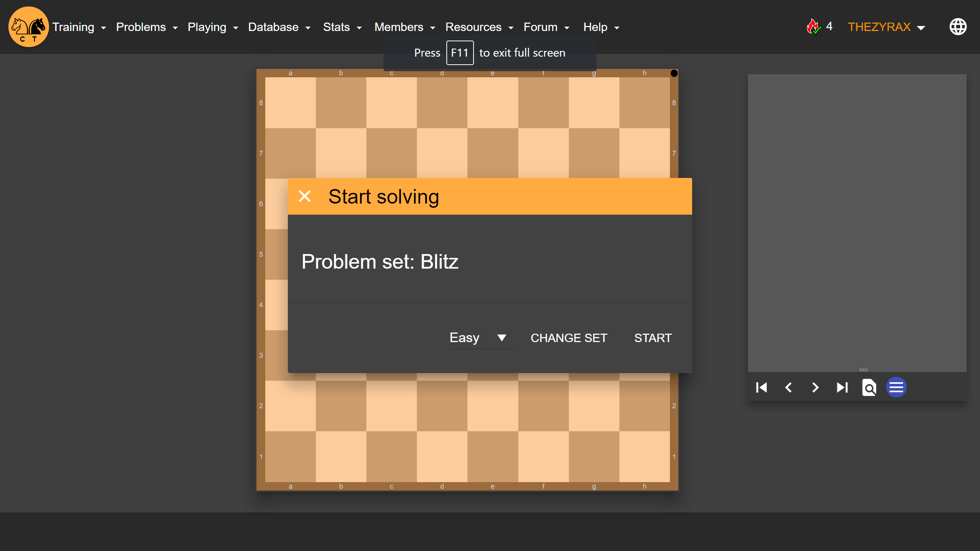Select square h8 on the chessboard
Viewport: 980px width, 551px height.
(645, 101)
